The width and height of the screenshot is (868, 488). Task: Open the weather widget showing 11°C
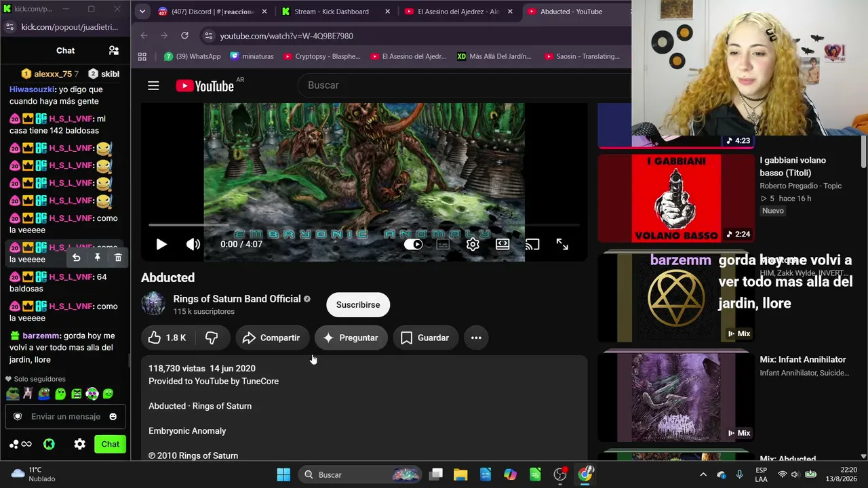[x=34, y=474]
